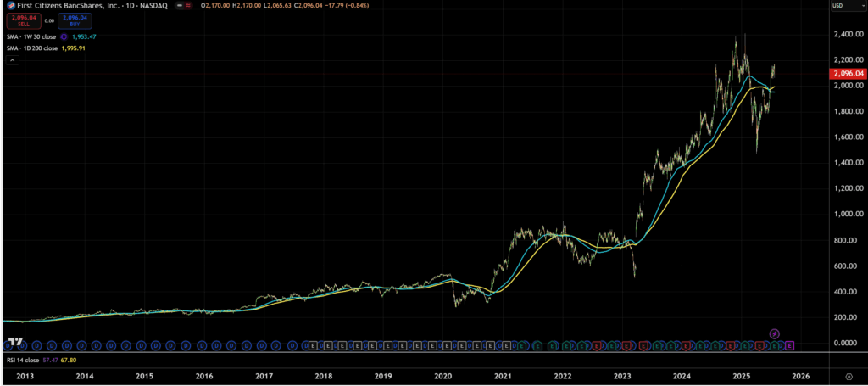Click the 0.00 spread value between SELL and BUY

click(49, 21)
